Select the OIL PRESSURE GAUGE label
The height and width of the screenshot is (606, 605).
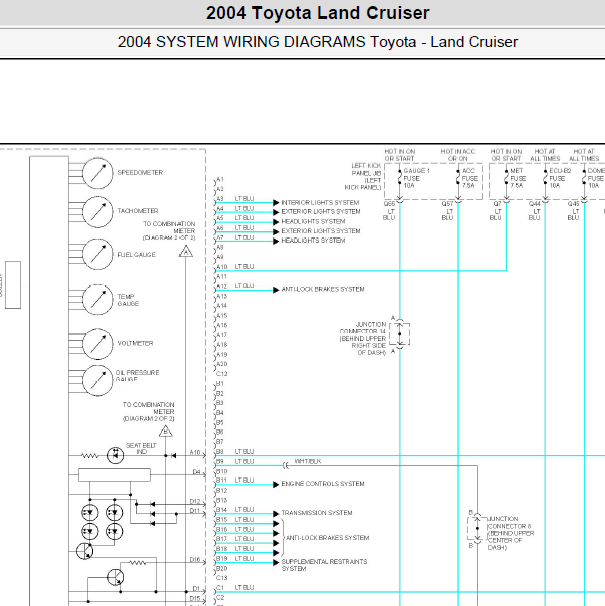[137, 376]
